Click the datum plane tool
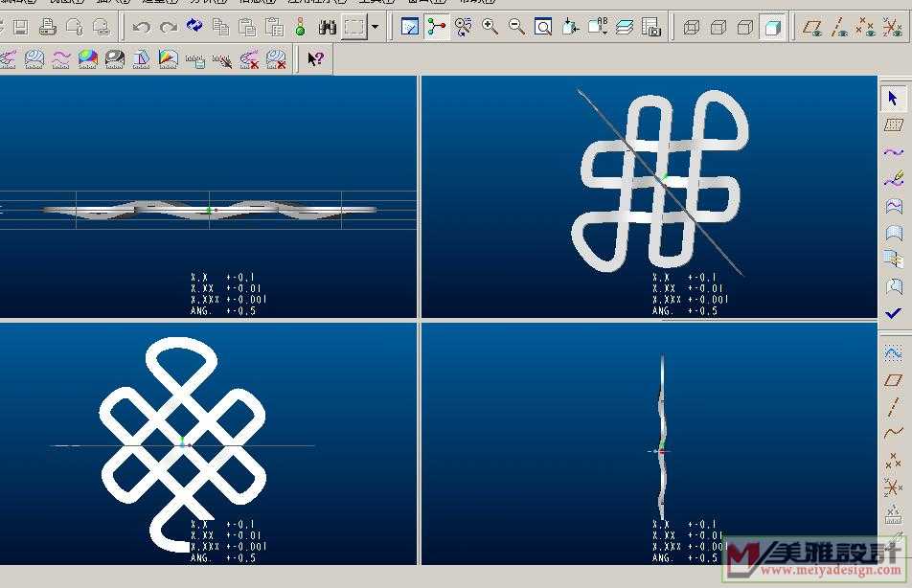This screenshot has width=912, height=588. click(x=894, y=380)
